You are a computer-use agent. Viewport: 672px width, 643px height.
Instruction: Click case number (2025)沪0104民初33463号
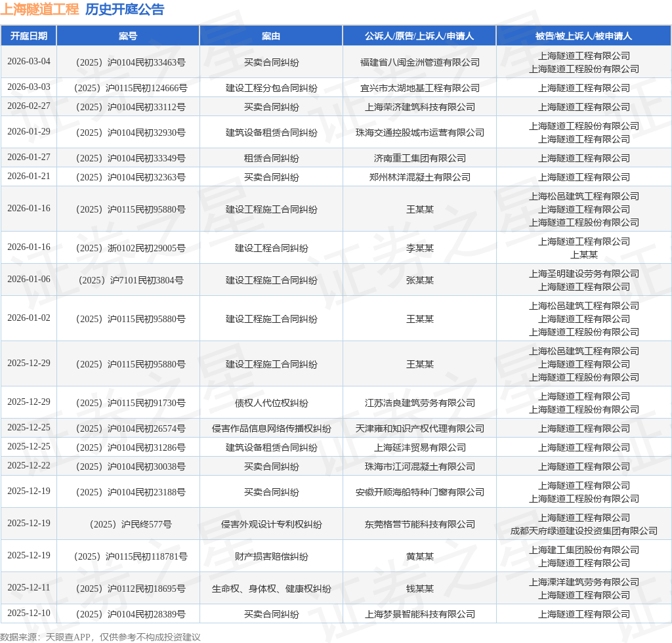pos(131,62)
